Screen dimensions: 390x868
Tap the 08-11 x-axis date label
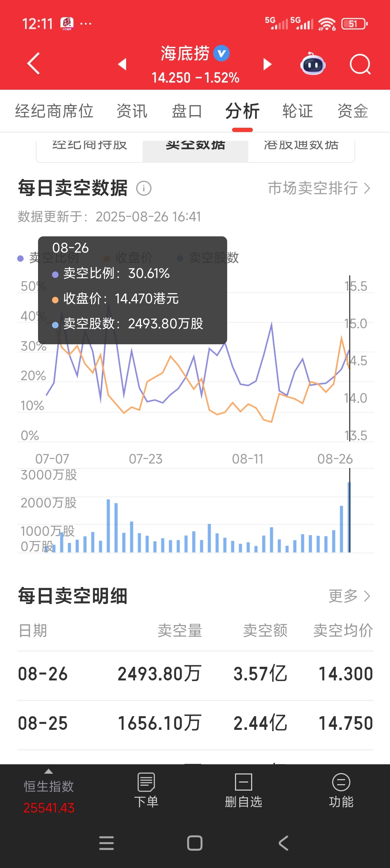(x=248, y=459)
